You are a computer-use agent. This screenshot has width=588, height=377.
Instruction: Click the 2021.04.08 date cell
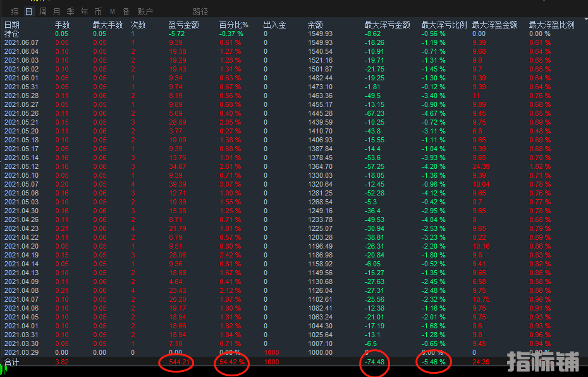point(21,290)
